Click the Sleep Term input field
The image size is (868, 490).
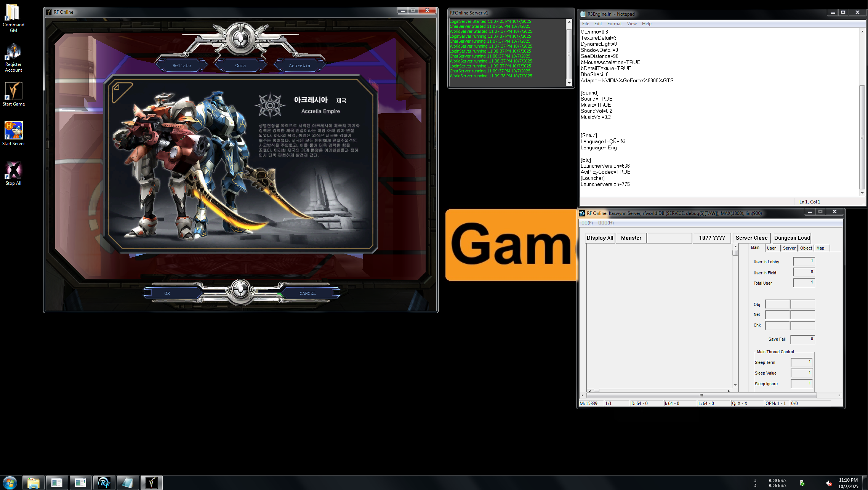(x=802, y=362)
